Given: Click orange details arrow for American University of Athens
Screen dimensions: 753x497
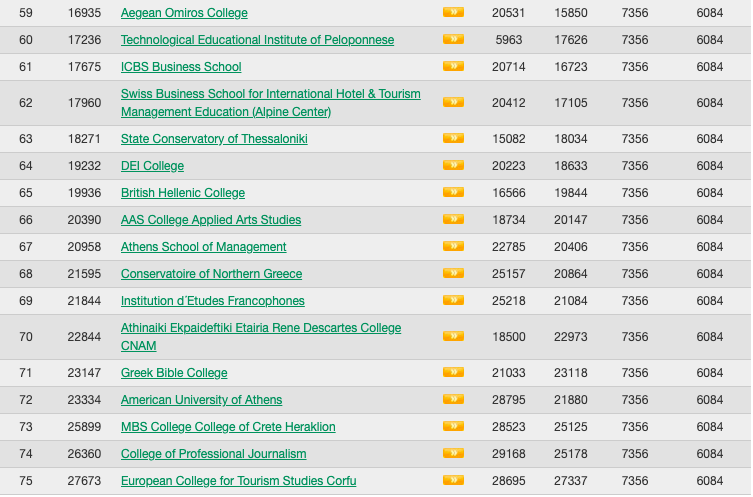Looking at the screenshot, I should pyautogui.click(x=453, y=399).
